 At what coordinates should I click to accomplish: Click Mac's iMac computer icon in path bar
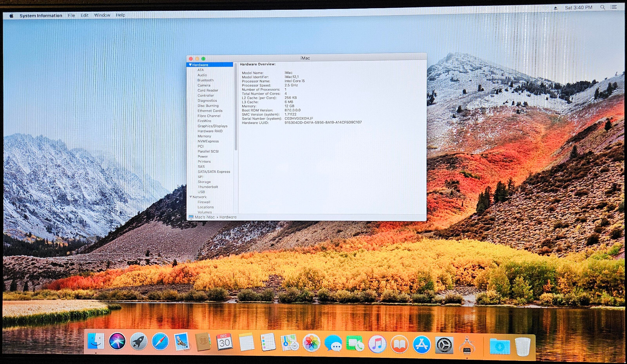(191, 217)
